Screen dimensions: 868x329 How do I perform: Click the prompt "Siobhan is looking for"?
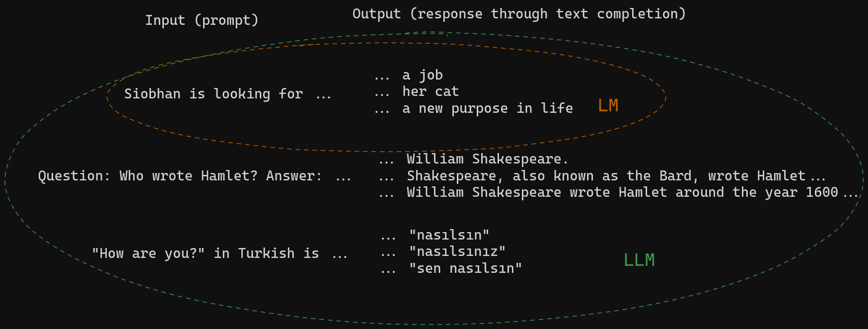coord(213,94)
